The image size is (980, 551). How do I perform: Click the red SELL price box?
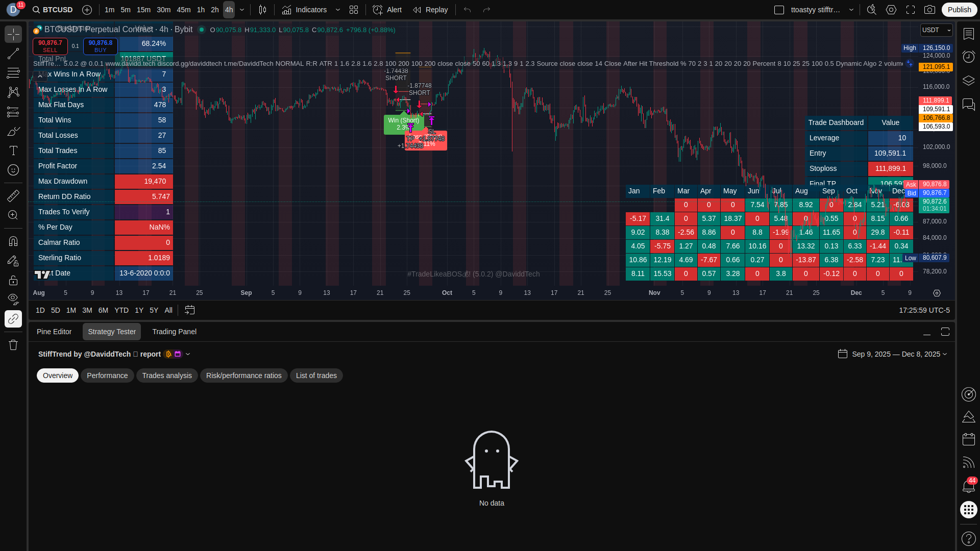pyautogui.click(x=50, y=46)
